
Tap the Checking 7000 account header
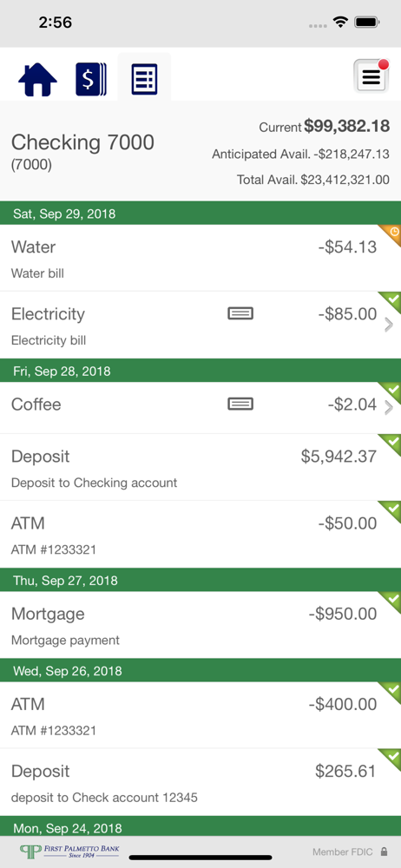coord(82,150)
